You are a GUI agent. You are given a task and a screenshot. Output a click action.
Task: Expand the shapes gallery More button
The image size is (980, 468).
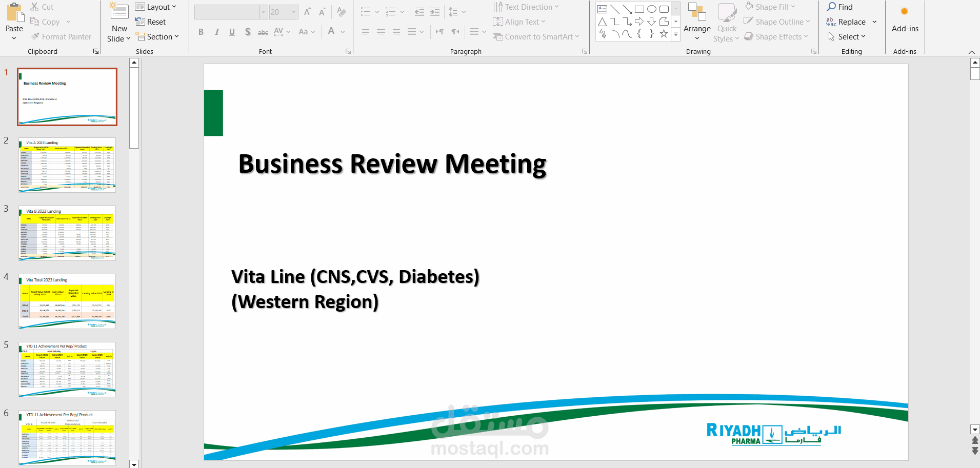(676, 34)
